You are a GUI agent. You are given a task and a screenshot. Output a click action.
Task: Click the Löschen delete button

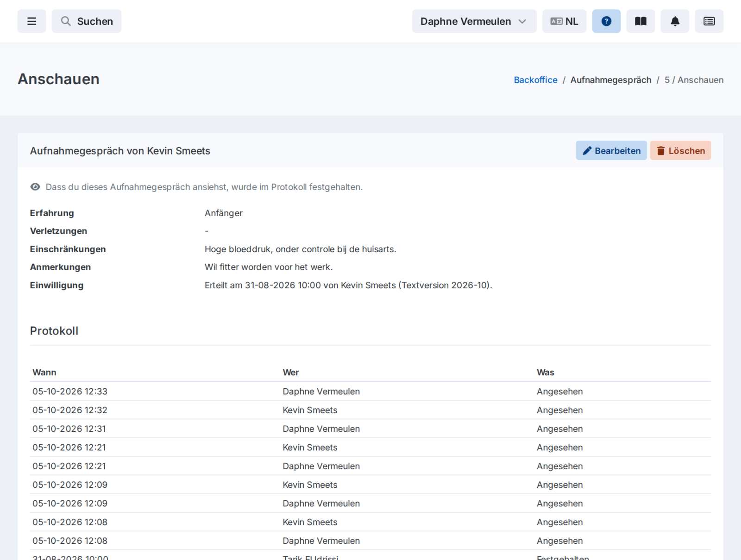[680, 150]
